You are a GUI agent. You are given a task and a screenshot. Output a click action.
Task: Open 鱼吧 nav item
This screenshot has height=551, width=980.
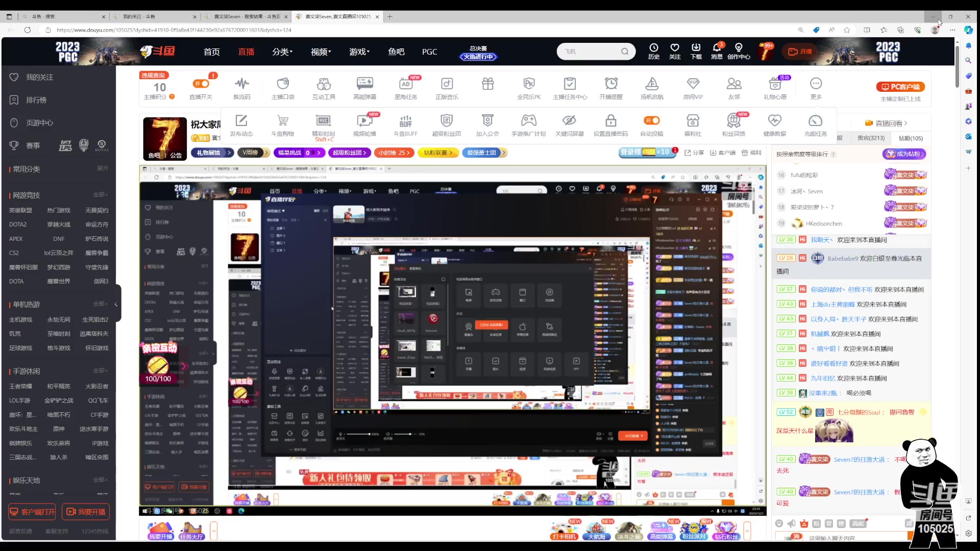point(396,52)
